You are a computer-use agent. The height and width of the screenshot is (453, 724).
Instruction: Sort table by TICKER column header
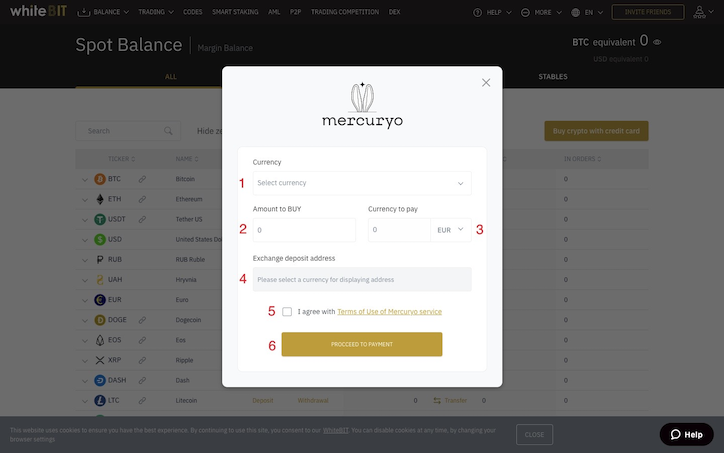coord(121,159)
